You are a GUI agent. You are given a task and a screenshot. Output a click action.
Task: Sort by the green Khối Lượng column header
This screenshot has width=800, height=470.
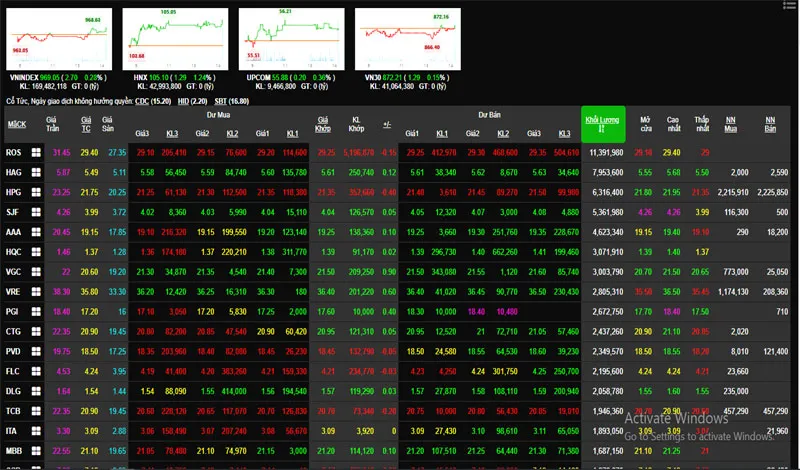pos(603,124)
